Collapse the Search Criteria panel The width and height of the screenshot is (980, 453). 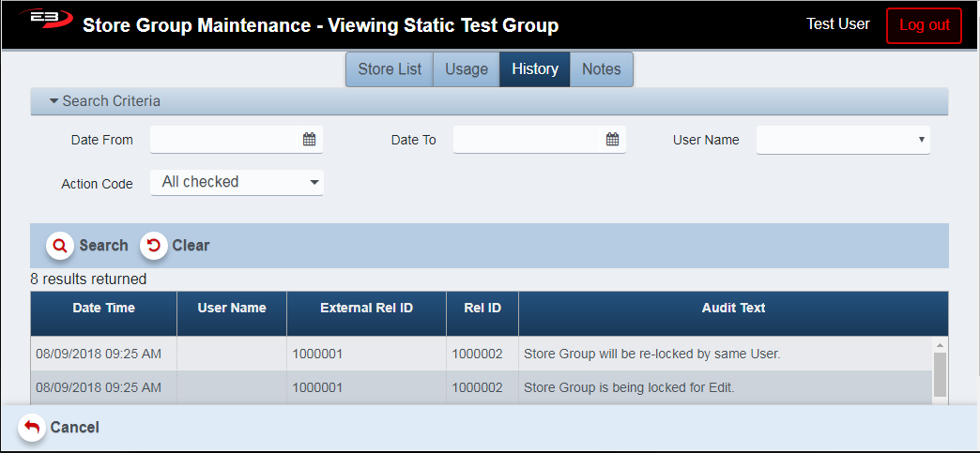(x=54, y=101)
